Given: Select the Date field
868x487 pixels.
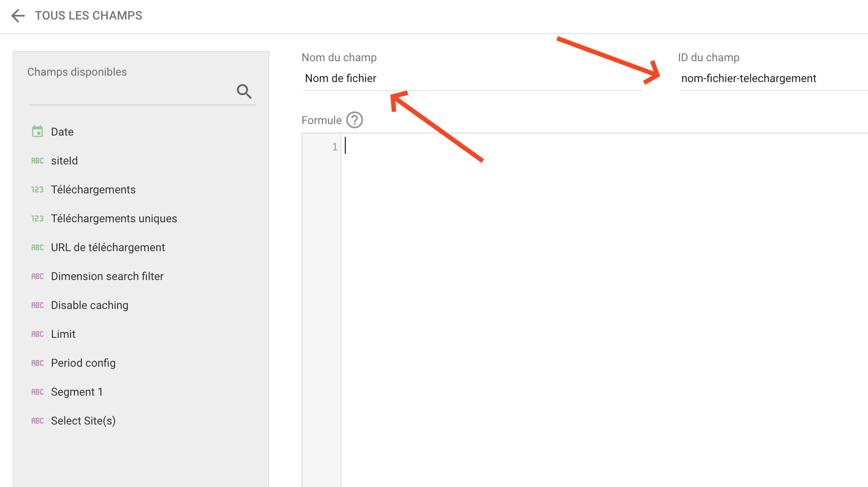Looking at the screenshot, I should pyautogui.click(x=62, y=132).
